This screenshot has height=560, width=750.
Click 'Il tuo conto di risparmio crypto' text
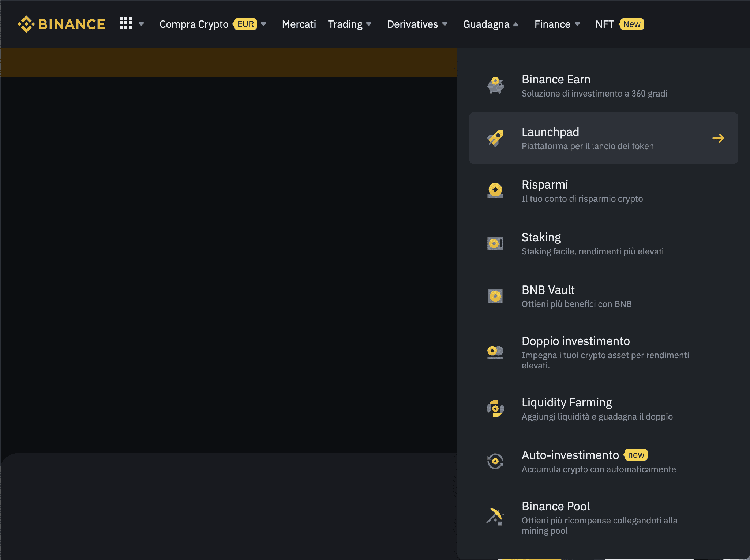(582, 199)
